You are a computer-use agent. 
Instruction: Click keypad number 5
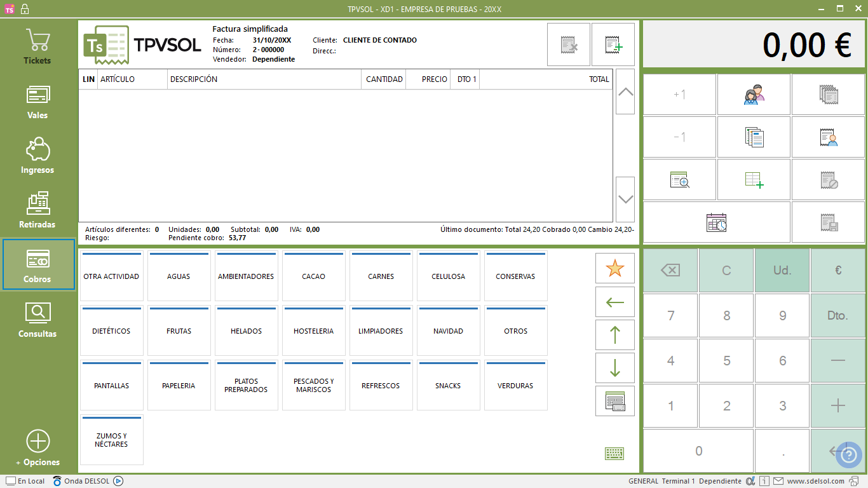(726, 360)
